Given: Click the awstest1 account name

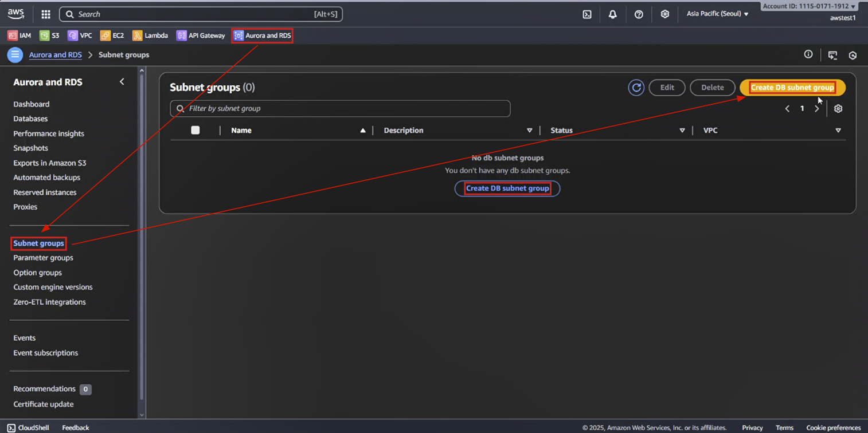Looking at the screenshot, I should 843,18.
